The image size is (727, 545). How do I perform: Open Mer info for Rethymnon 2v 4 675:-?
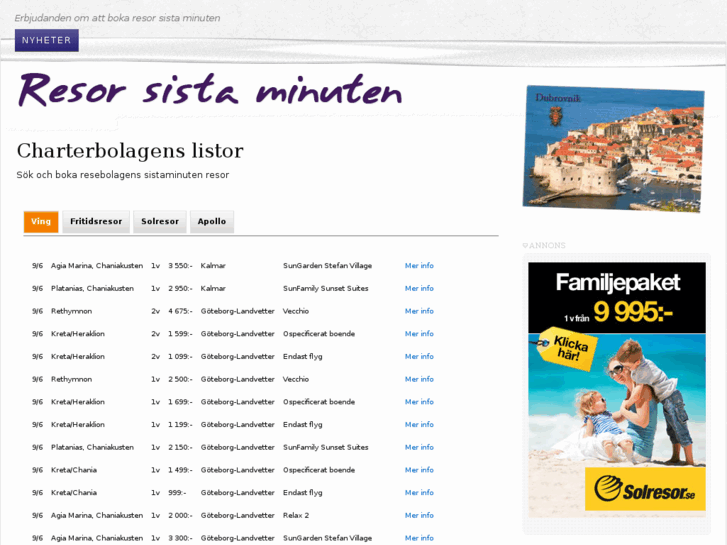(x=419, y=311)
